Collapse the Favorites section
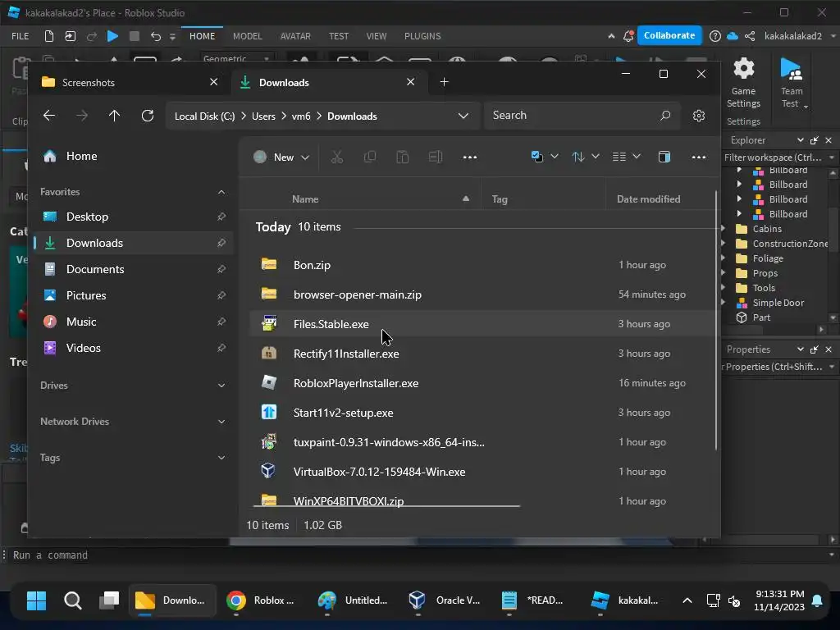Image resolution: width=840 pixels, height=630 pixels. tap(221, 192)
